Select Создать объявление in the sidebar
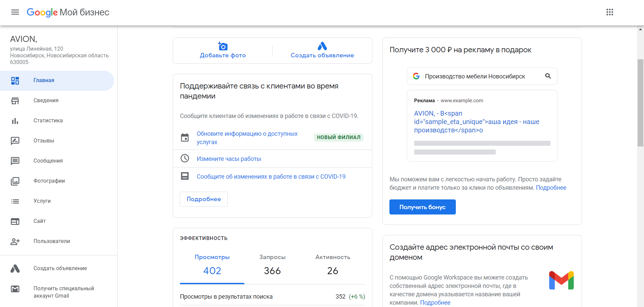The image size is (644, 307). [x=57, y=268]
